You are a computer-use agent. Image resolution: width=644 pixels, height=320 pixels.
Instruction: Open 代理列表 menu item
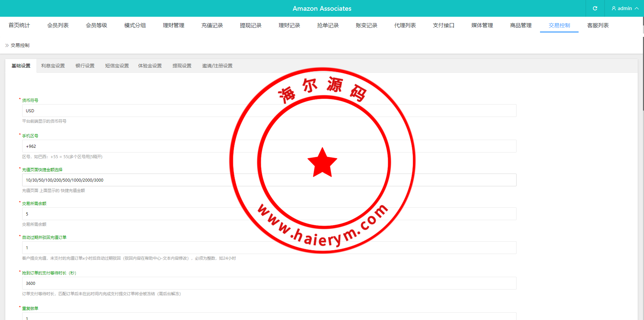(405, 25)
